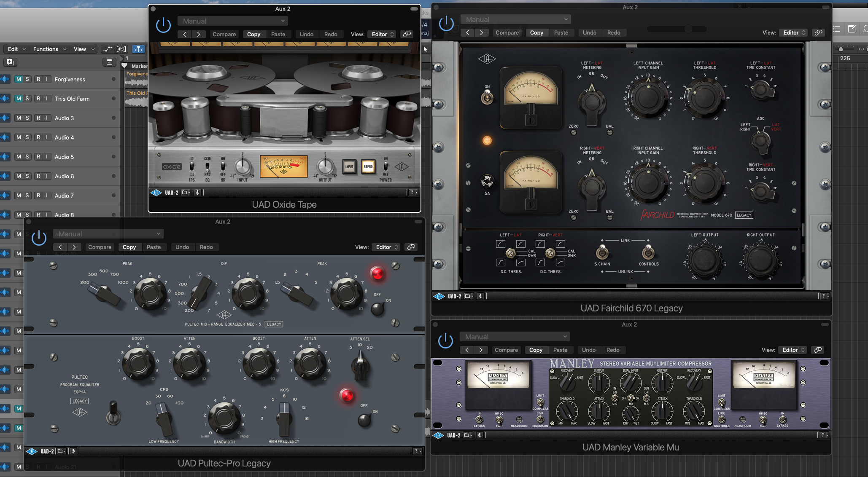This screenshot has height=477, width=868.
Task: Select the Audio 7 track name
Action: (x=64, y=196)
